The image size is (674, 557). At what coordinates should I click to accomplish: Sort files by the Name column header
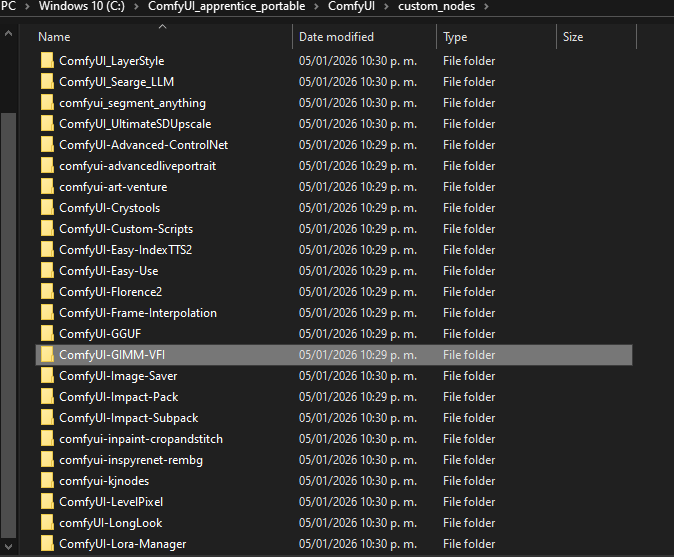tap(163, 37)
